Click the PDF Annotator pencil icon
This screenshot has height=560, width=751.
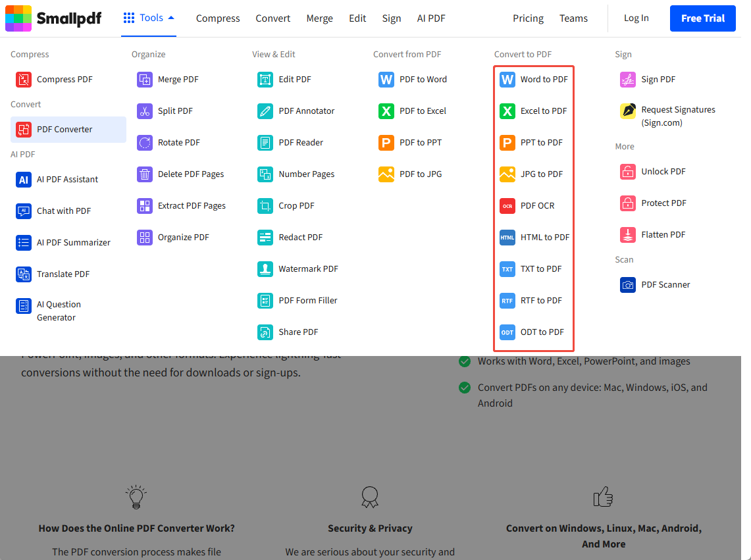pyautogui.click(x=265, y=111)
